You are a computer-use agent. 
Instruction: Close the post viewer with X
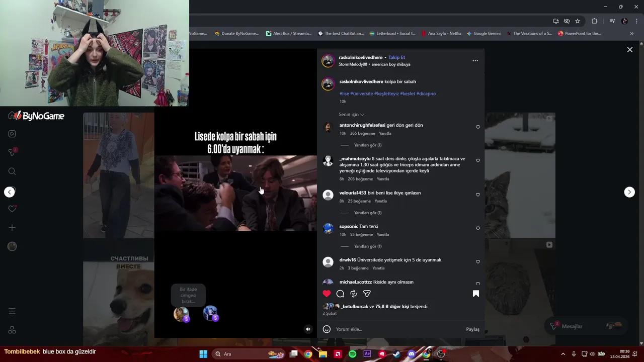629,50
